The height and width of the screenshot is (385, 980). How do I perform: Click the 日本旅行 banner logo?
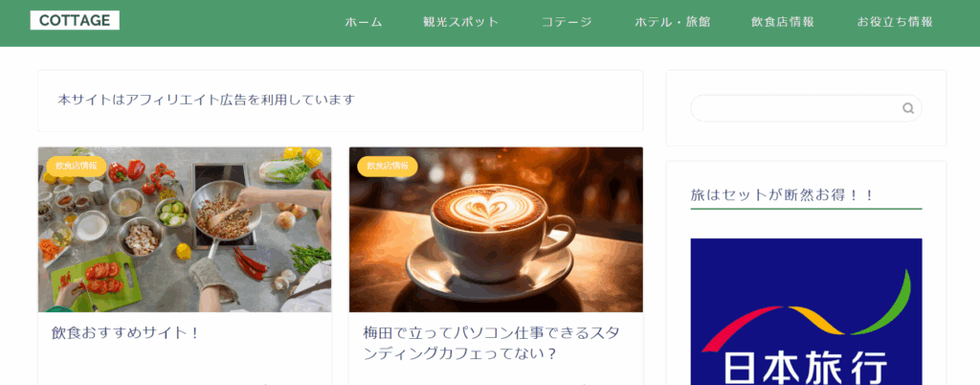click(x=806, y=311)
